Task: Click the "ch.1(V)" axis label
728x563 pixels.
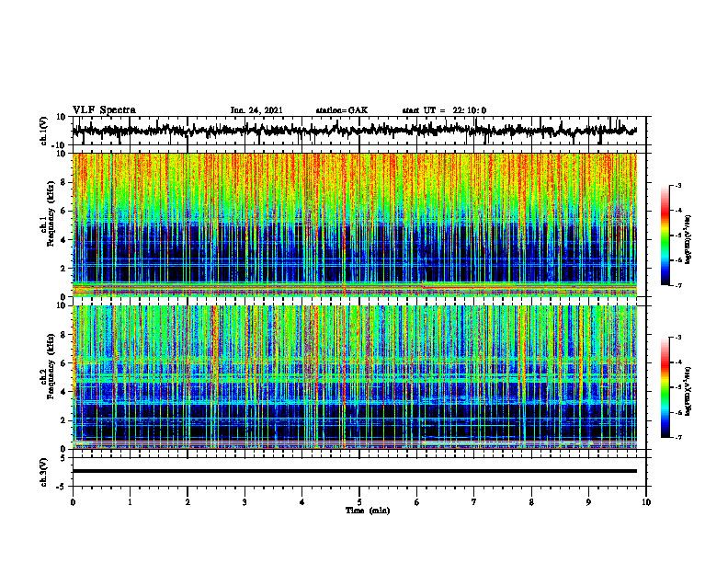Action: click(x=44, y=131)
